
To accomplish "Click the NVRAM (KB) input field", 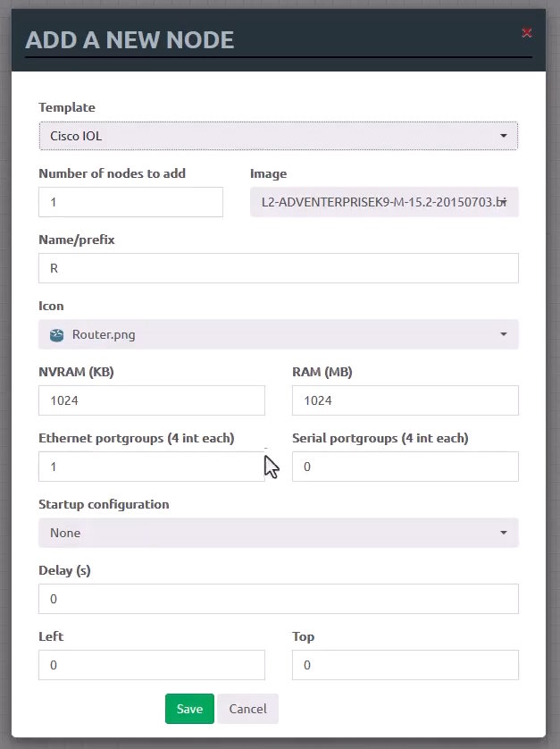I will click(x=152, y=400).
